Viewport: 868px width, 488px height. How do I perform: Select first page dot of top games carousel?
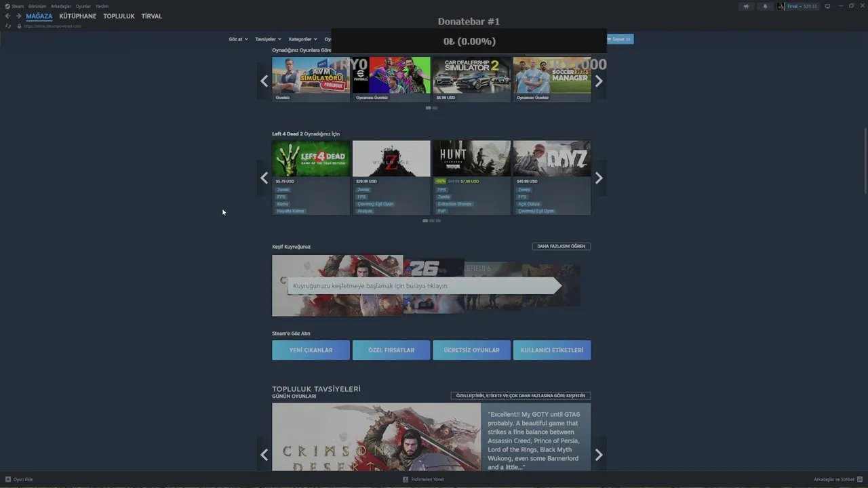tap(428, 108)
